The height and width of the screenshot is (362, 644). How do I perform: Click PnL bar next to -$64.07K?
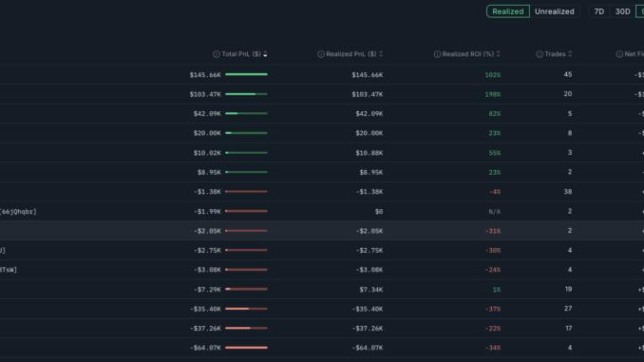tap(246, 348)
